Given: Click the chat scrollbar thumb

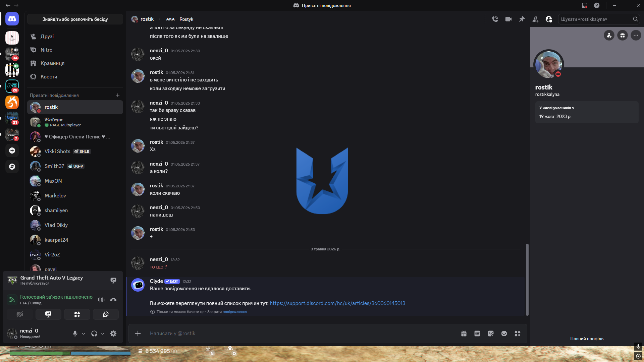Looking at the screenshot, I should pyautogui.click(x=527, y=280).
